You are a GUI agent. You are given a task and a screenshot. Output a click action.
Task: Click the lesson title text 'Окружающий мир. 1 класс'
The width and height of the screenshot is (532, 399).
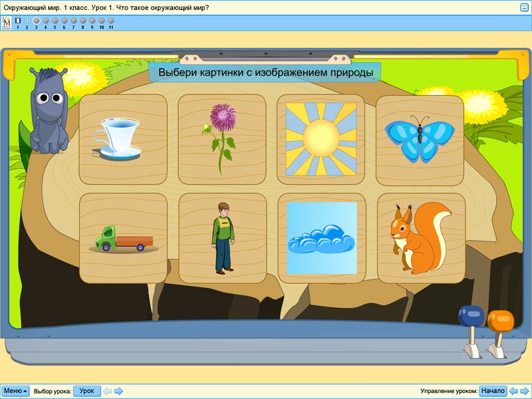(x=46, y=7)
